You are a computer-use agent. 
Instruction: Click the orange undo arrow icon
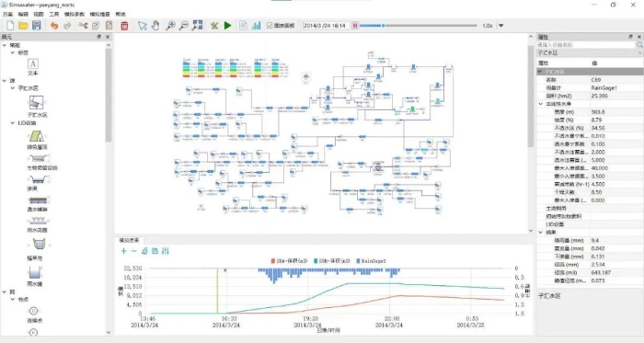tap(54, 26)
